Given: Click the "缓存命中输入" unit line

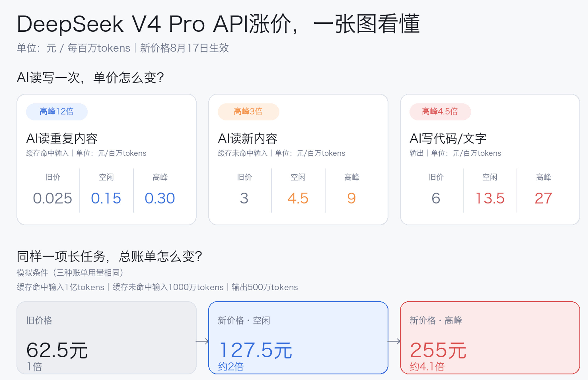Looking at the screenshot, I should 86,153.
